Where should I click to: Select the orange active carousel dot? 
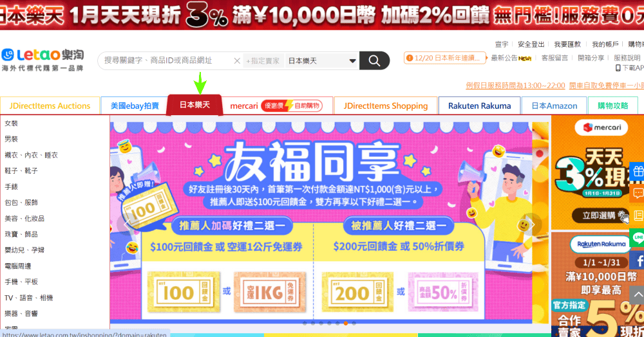coord(346,323)
